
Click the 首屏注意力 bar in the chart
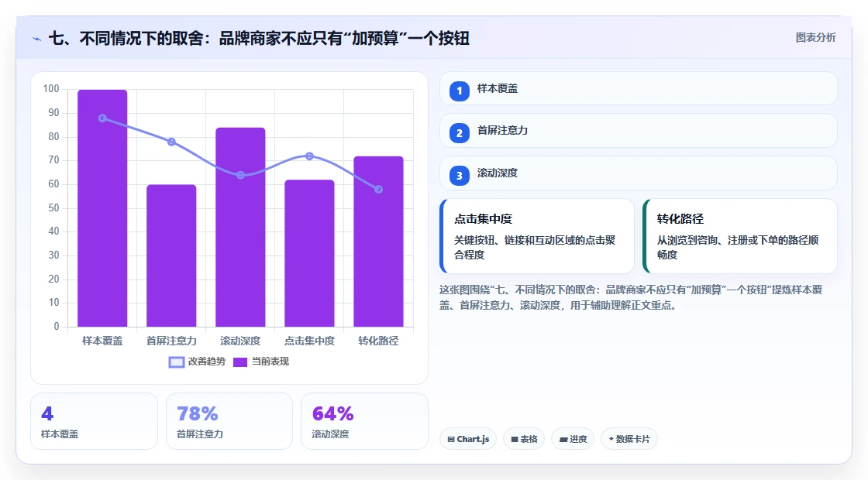pos(171,255)
